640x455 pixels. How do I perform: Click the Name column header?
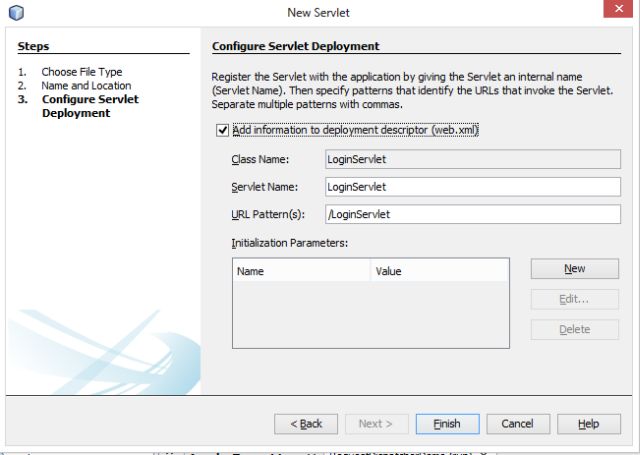click(x=301, y=270)
